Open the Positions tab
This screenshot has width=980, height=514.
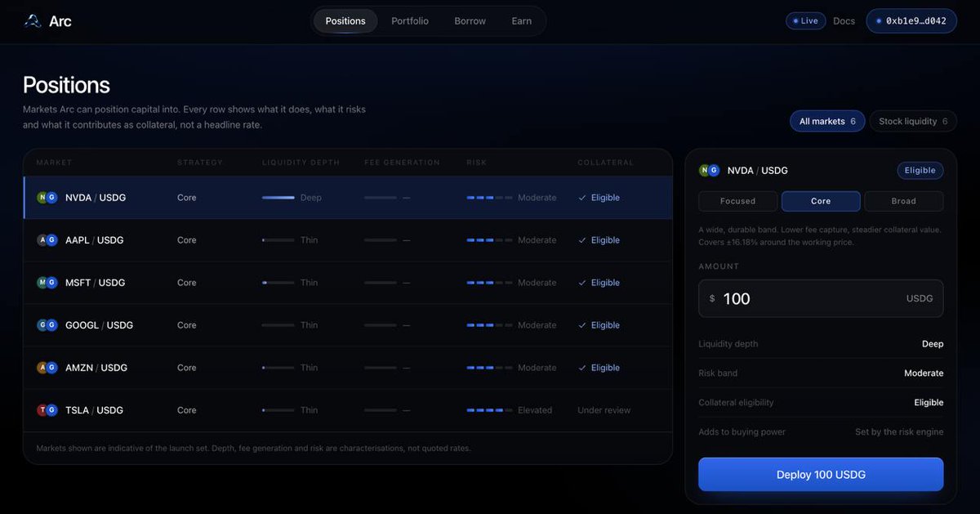(345, 21)
